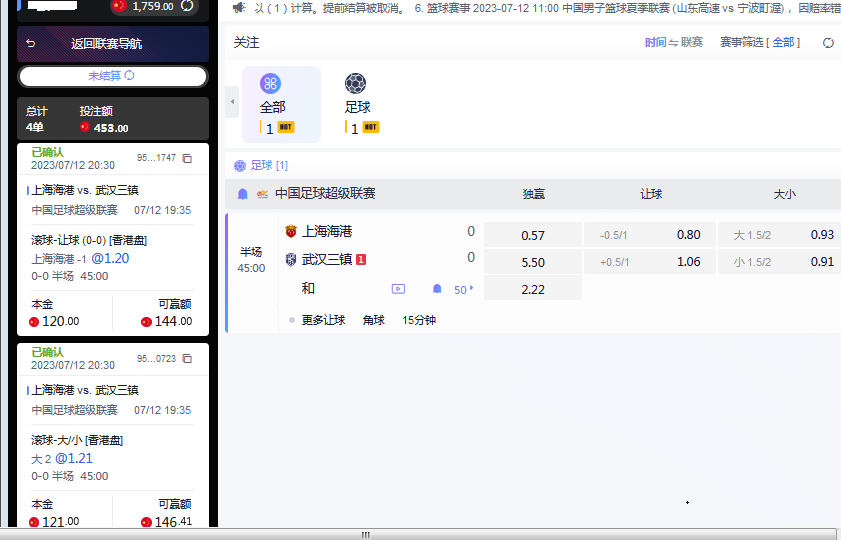Screen dimensions: 841x540
Task: Open 中国足球超级联赛 league header
Action: point(325,194)
